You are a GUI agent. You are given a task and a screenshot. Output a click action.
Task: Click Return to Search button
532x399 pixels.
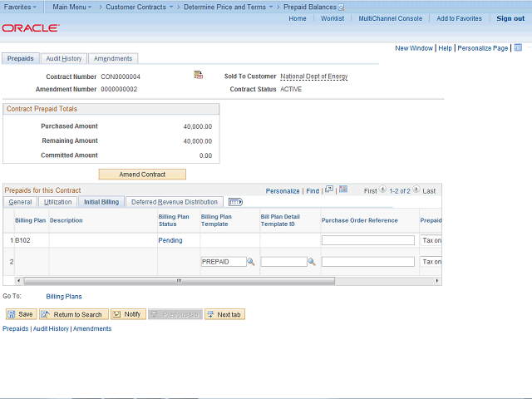(74, 314)
